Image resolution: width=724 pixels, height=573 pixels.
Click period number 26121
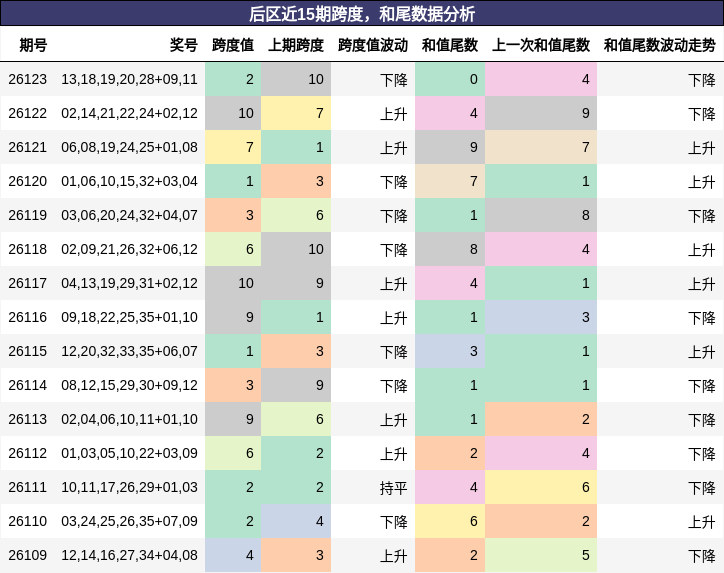coord(28,147)
